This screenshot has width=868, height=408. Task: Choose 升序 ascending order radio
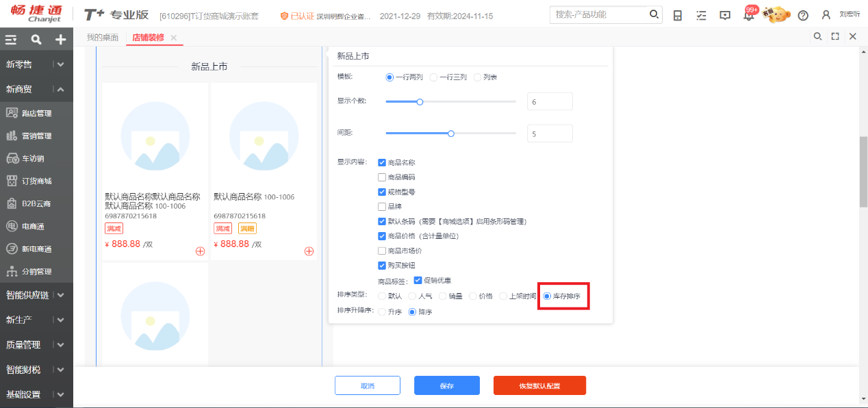(382, 312)
